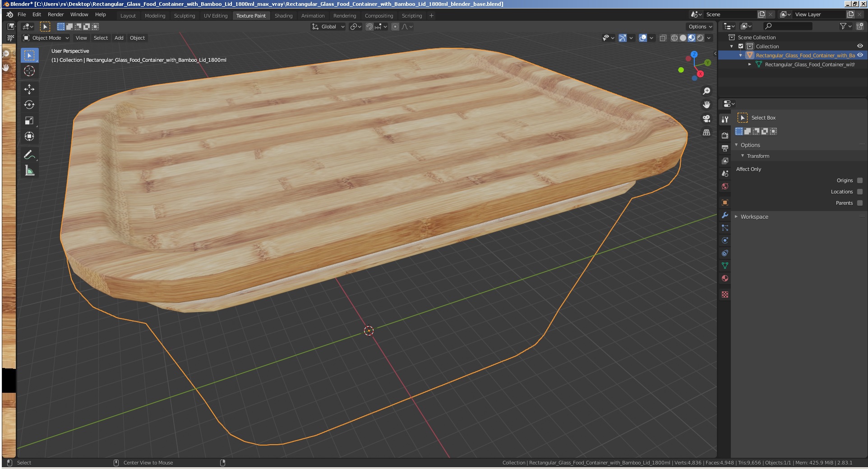This screenshot has height=469, width=868.
Task: Switch to the Shading workspace tab
Action: pyautogui.click(x=283, y=16)
